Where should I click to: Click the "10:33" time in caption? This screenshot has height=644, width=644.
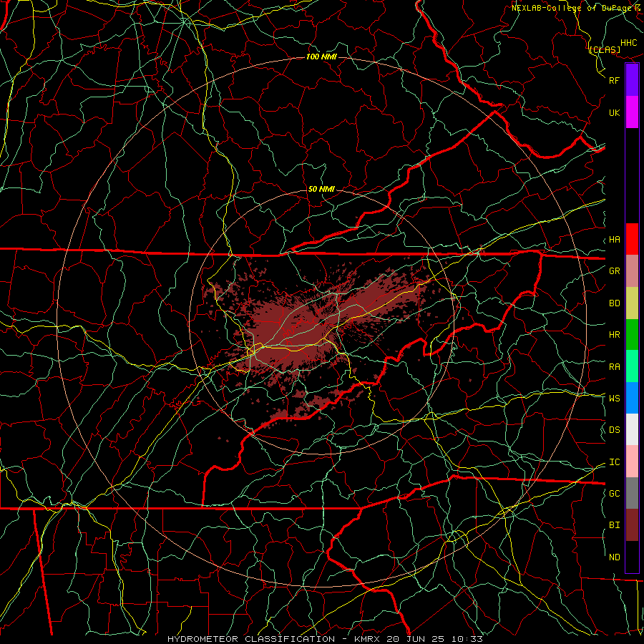pos(467,639)
